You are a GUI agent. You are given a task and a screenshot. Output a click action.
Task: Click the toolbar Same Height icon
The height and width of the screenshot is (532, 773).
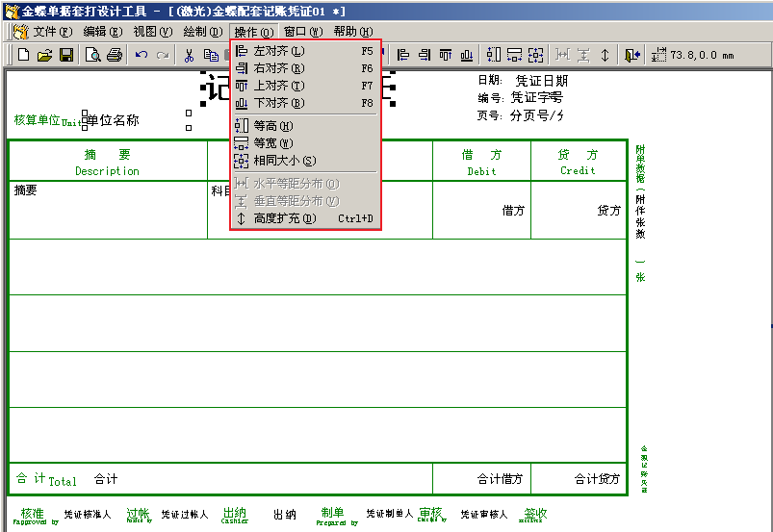(x=494, y=55)
